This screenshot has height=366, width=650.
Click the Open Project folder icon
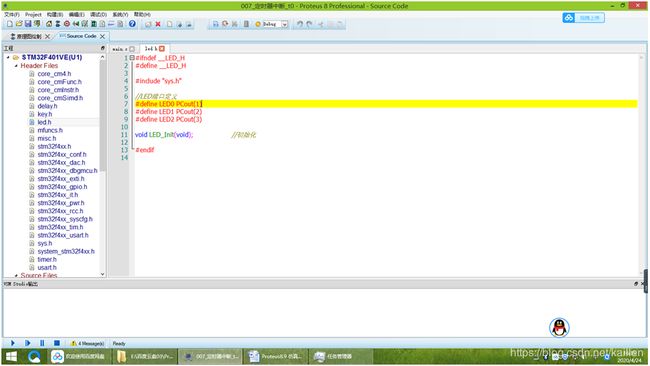coord(19,24)
